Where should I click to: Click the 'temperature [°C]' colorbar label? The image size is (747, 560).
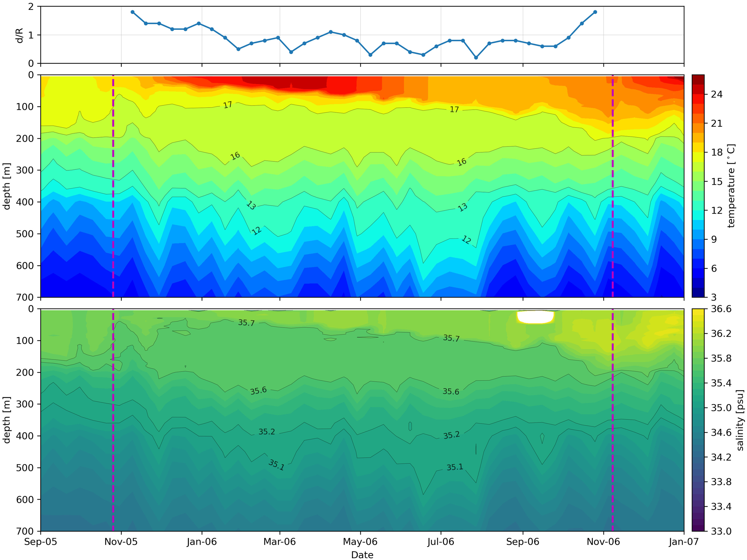(731, 186)
